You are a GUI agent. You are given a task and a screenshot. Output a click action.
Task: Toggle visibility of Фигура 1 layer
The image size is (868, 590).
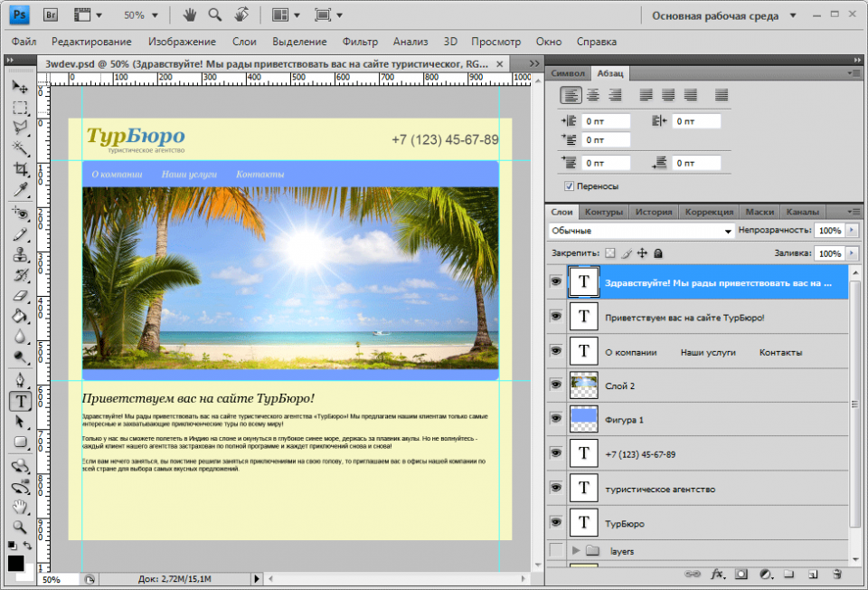pyautogui.click(x=555, y=420)
